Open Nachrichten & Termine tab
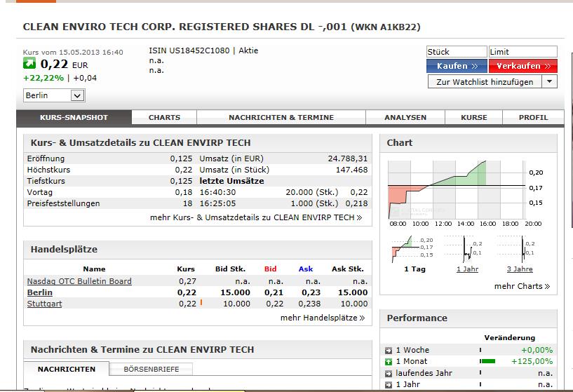Viewport: 573px width, 392px height. point(281,117)
